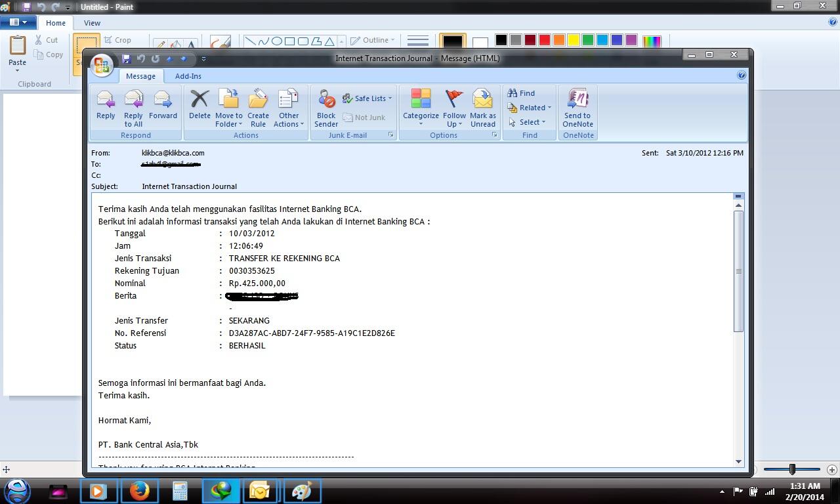Click Copy in Paint's Clipboard group
840x504 pixels.
49,54
